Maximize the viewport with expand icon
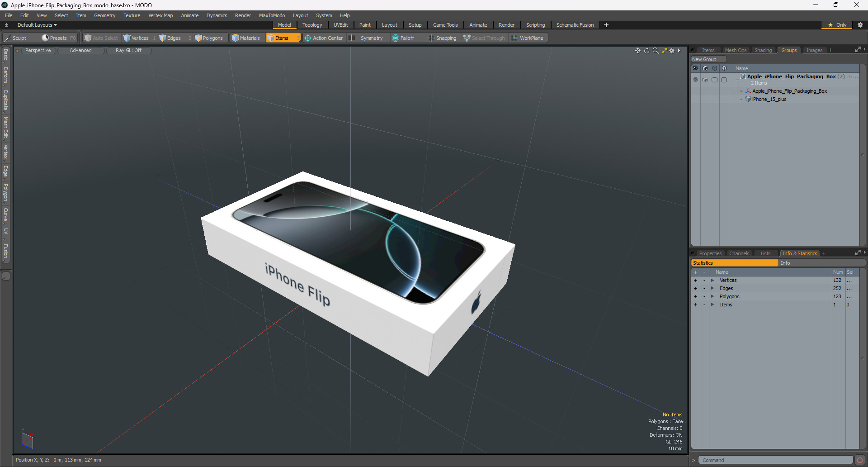868x467 pixels. [x=664, y=51]
